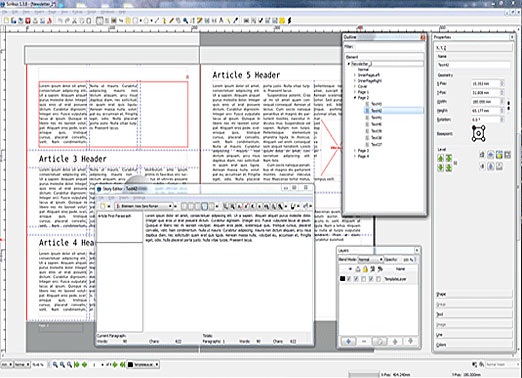Open the Blend Mode dropdown in Layers

(x=370, y=259)
